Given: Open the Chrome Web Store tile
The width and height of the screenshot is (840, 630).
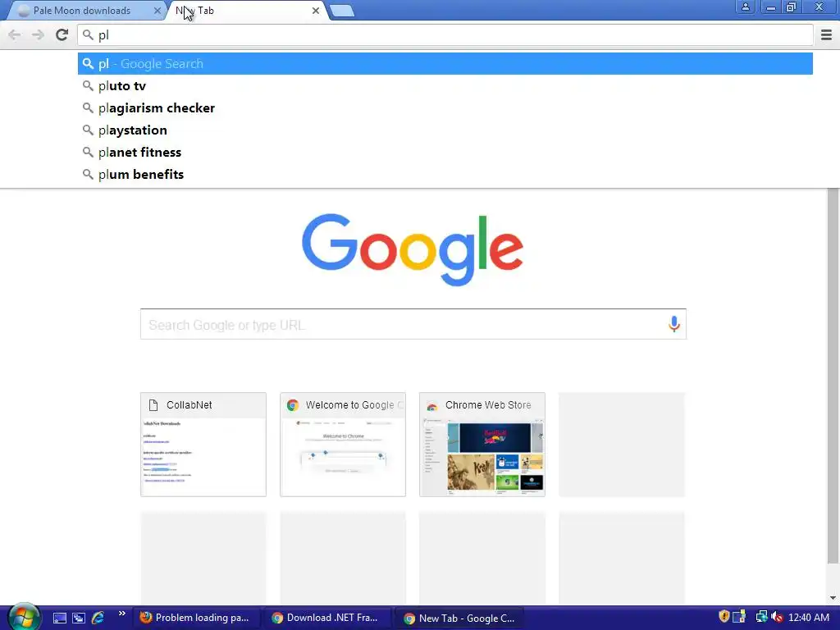Looking at the screenshot, I should coord(482,445).
